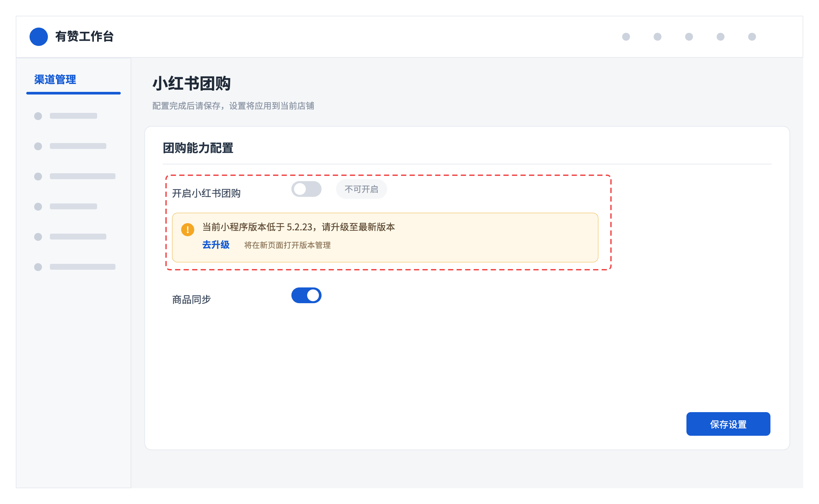The width and height of the screenshot is (819, 504).
Task: Click the 开启小红书团购 label text
Action: [206, 193]
